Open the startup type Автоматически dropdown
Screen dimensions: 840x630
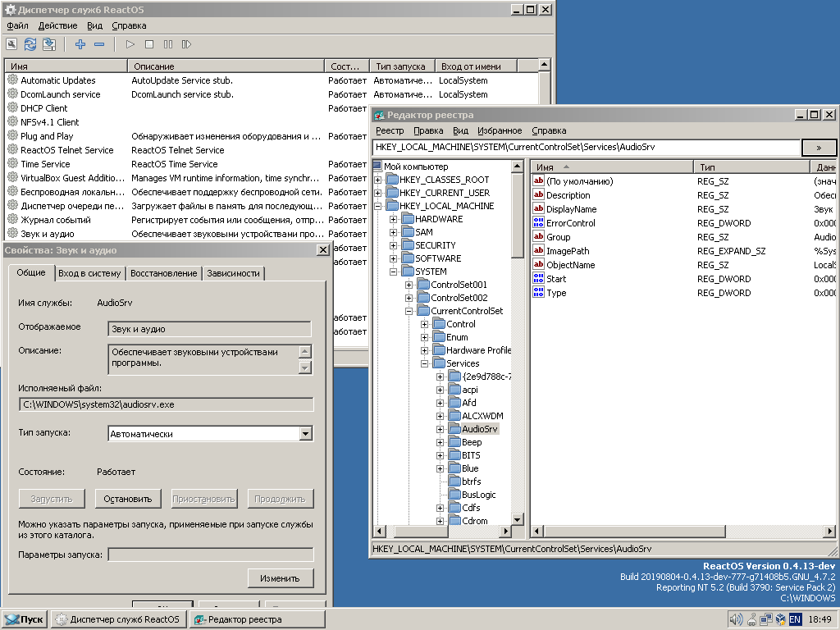pyautogui.click(x=305, y=433)
